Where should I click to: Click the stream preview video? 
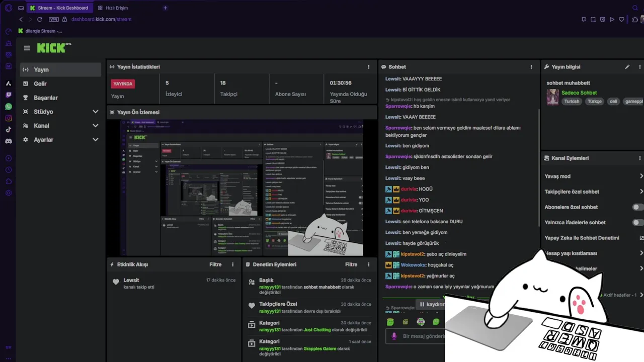pyautogui.click(x=242, y=188)
